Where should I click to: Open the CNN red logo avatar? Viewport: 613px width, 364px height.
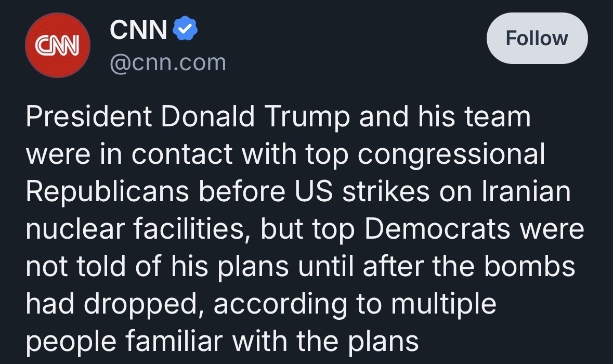[x=58, y=45]
